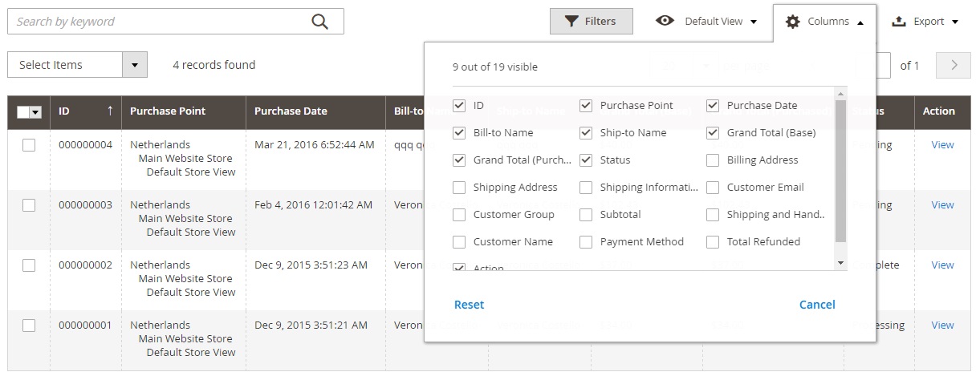Click the ID column sort arrow
The width and height of the screenshot is (980, 376).
[110, 111]
